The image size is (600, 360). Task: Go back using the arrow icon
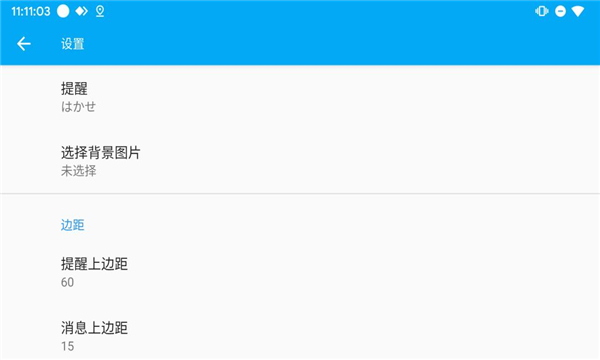(23, 44)
